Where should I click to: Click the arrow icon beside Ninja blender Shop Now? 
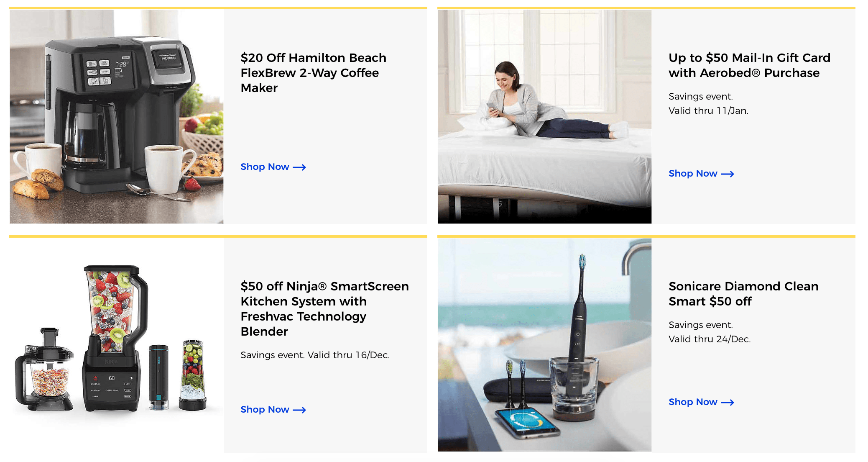[299, 410]
